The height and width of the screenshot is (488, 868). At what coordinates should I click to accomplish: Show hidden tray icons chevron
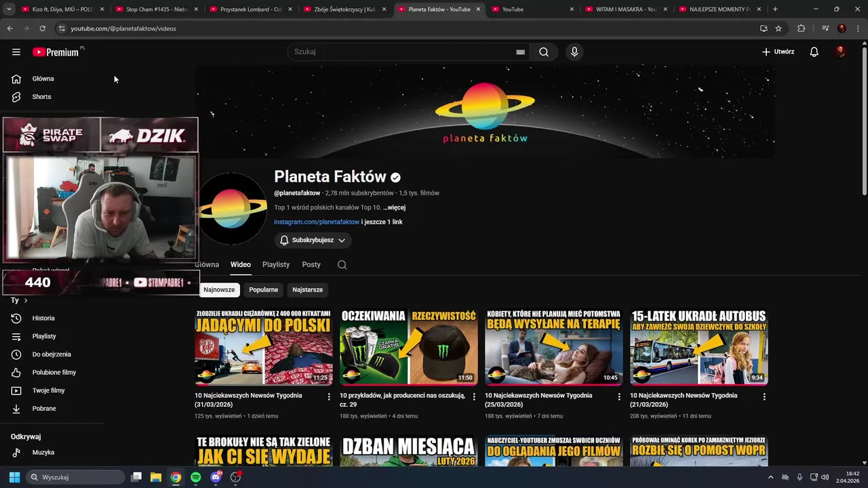[770, 477]
